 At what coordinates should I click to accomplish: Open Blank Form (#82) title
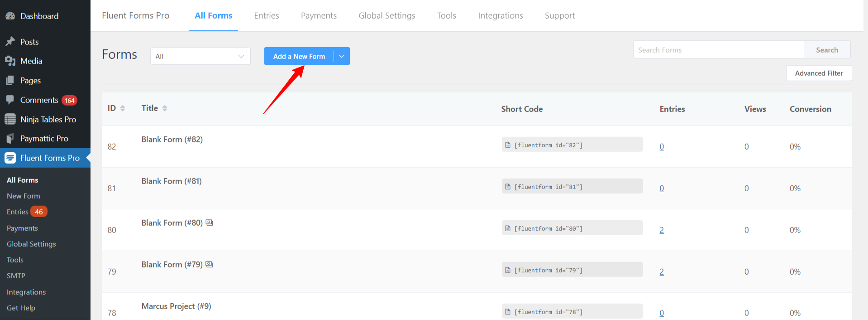pyautogui.click(x=172, y=139)
